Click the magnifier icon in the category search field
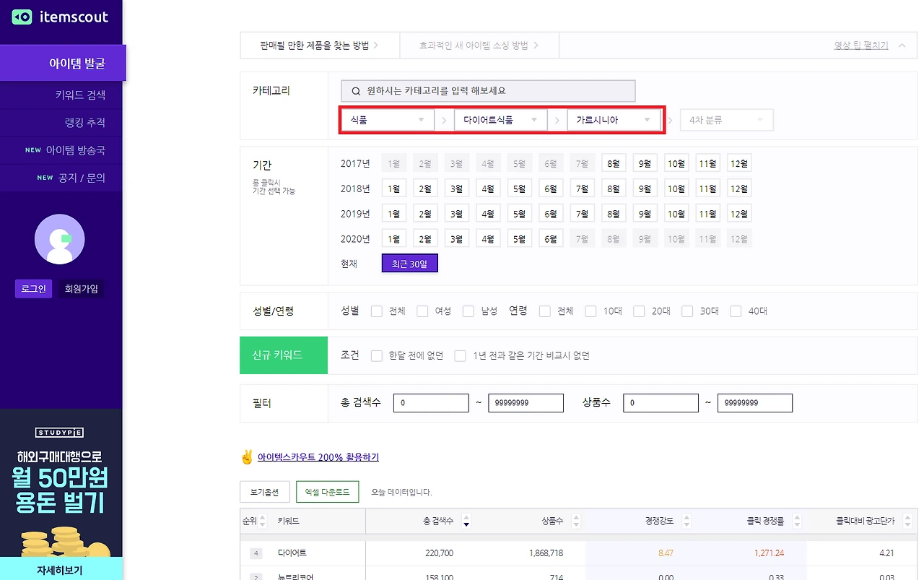The image size is (924, 580). [x=354, y=90]
